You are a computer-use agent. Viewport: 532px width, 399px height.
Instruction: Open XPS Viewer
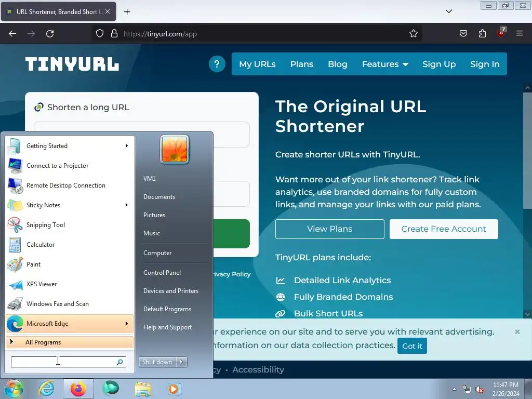(70, 284)
